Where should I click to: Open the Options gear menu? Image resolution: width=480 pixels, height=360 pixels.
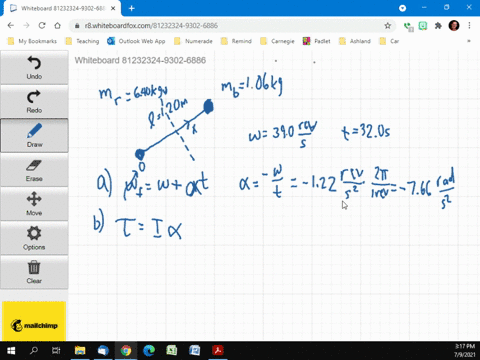[34, 238]
